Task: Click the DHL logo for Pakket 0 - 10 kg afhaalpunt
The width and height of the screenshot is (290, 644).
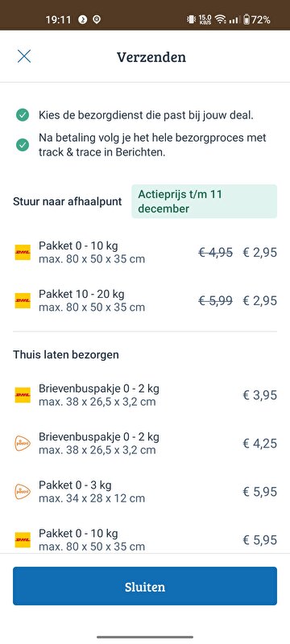Action: click(23, 253)
